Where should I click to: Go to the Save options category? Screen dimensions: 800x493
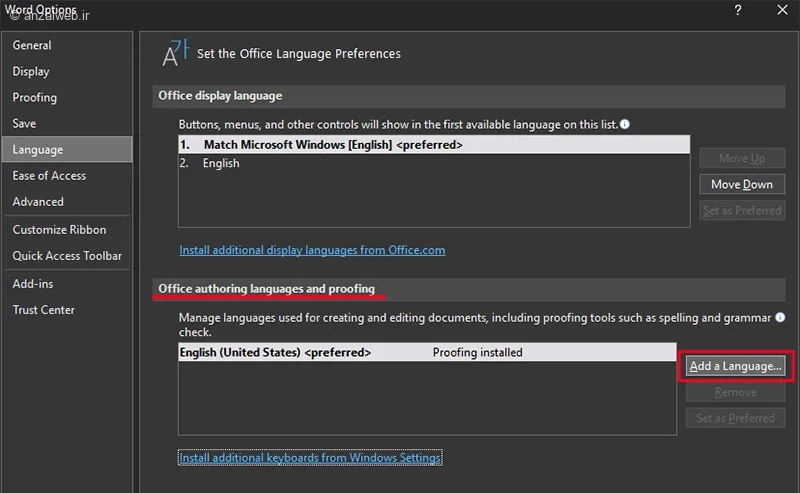click(24, 123)
